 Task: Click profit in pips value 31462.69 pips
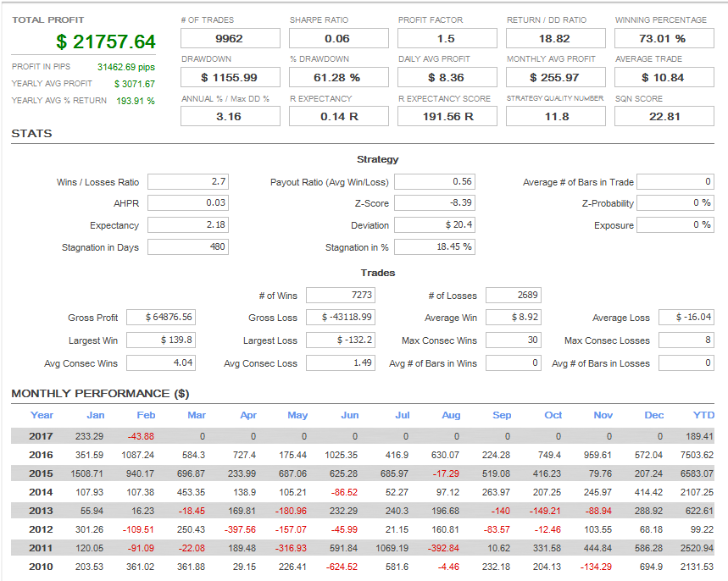[125, 67]
